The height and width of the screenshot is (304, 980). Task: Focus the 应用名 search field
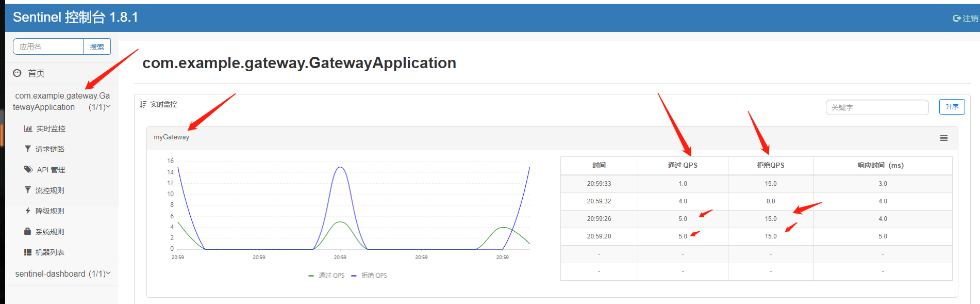point(48,46)
